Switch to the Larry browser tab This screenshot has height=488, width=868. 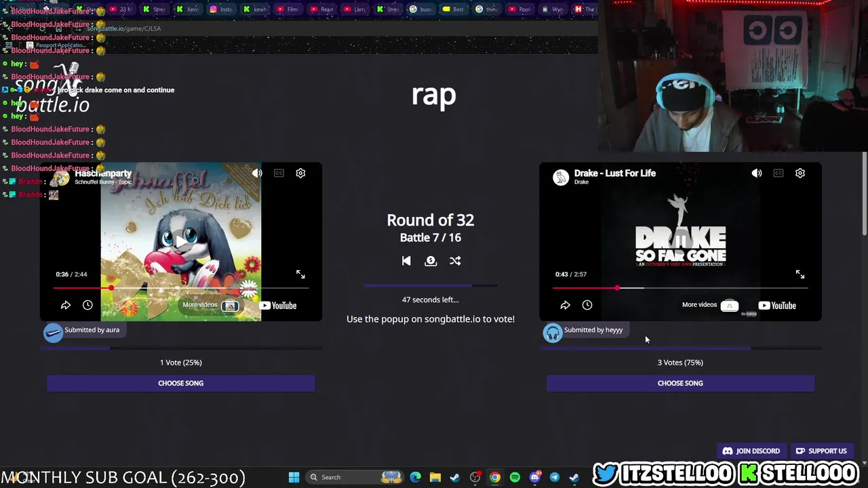[355, 9]
